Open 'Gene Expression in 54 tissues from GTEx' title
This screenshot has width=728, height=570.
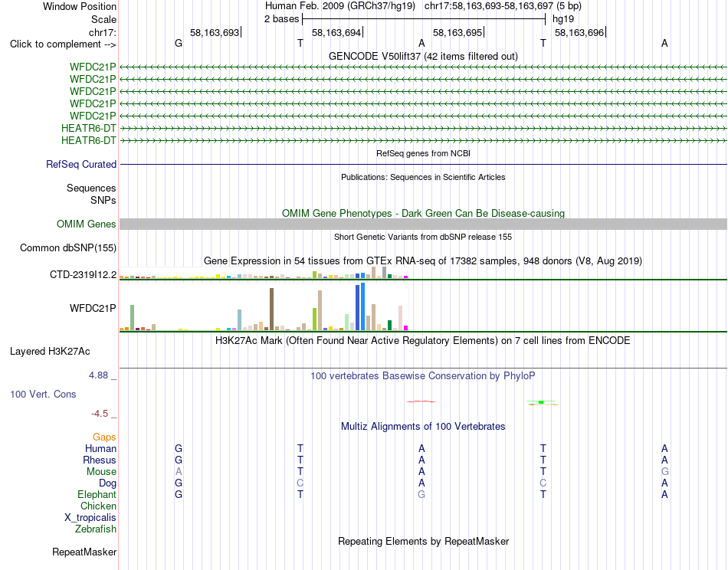pos(423,260)
